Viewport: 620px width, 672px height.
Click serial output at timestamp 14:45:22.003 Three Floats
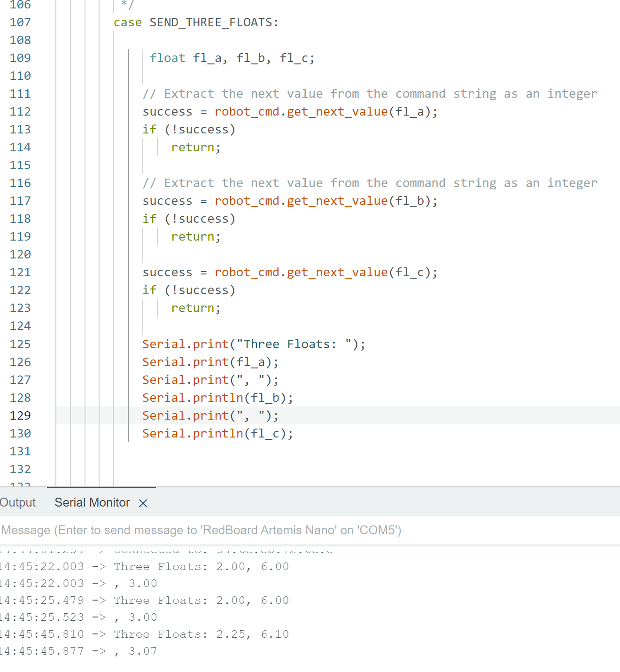145,566
